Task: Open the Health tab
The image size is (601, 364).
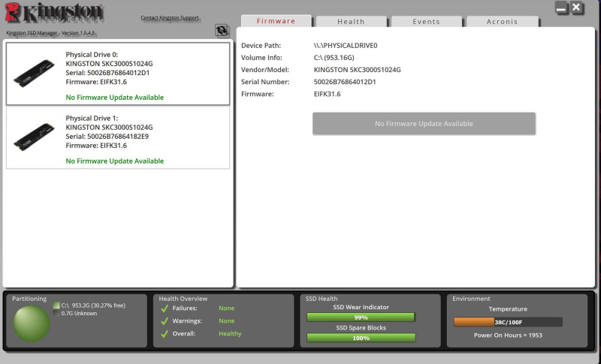Action: pyautogui.click(x=351, y=22)
